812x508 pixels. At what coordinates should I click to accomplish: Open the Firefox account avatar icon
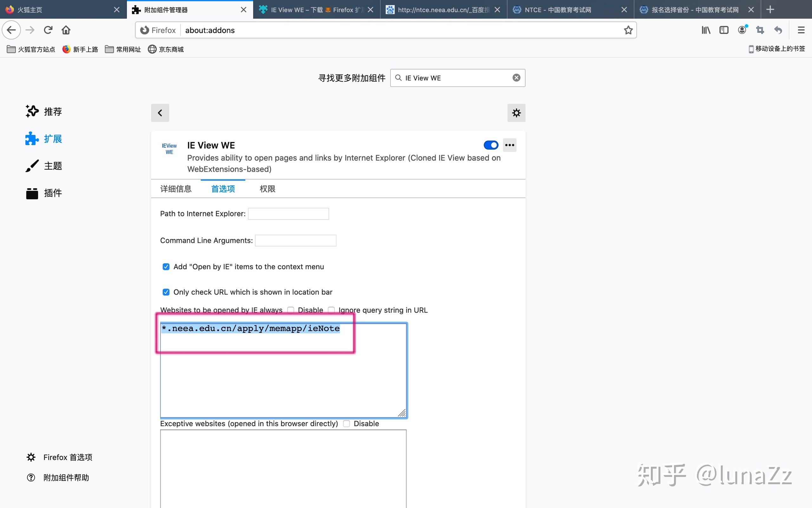coord(742,30)
